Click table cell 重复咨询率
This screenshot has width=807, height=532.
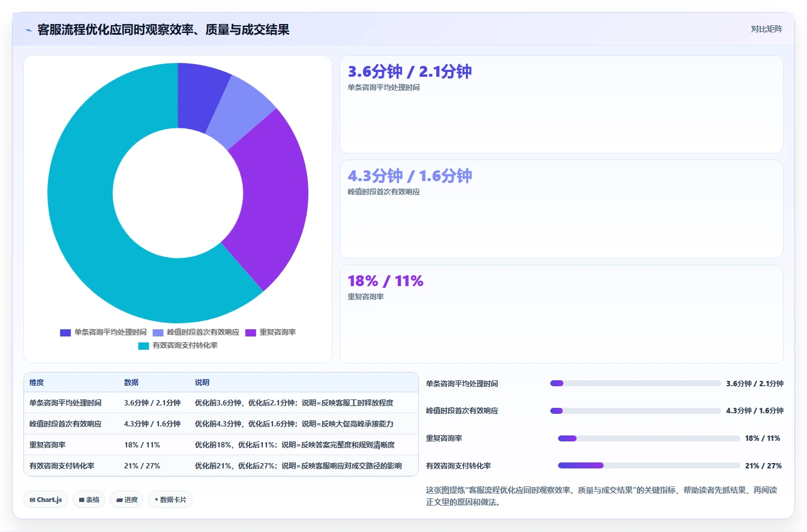pyautogui.click(x=47, y=445)
